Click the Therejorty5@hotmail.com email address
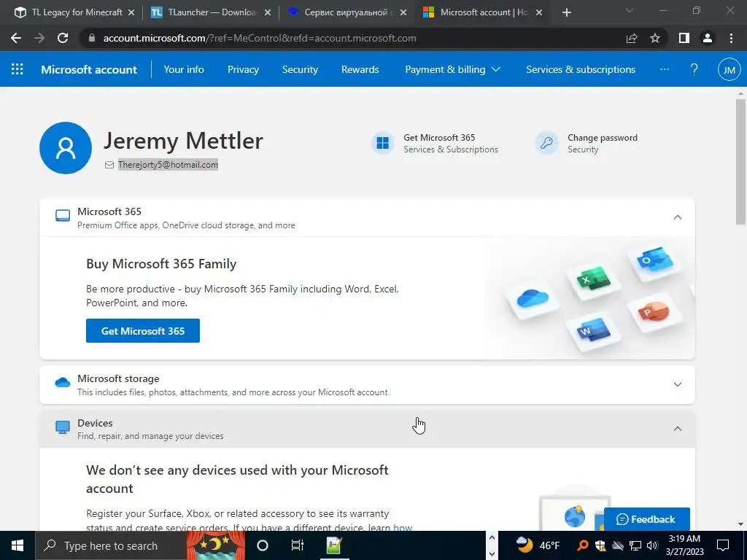 [x=169, y=165]
